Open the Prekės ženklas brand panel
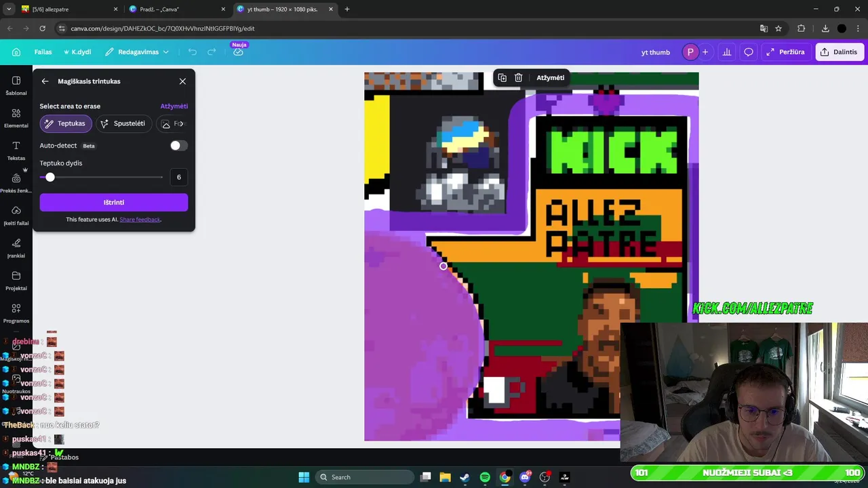868x488 pixels. (x=16, y=183)
